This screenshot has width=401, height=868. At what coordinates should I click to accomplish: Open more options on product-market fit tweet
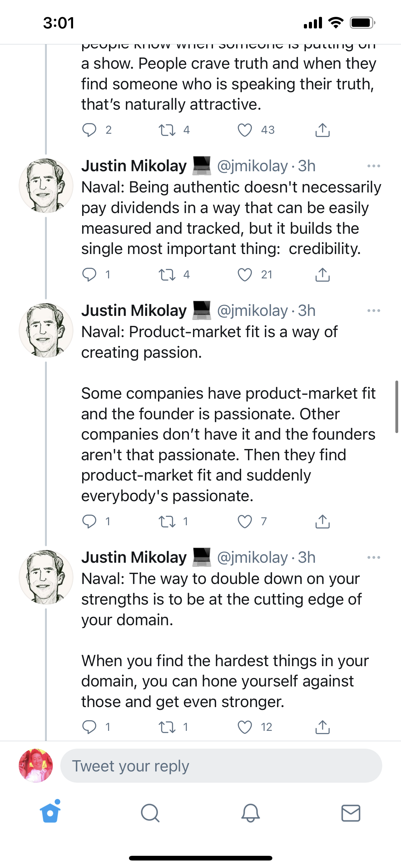pos(374,311)
